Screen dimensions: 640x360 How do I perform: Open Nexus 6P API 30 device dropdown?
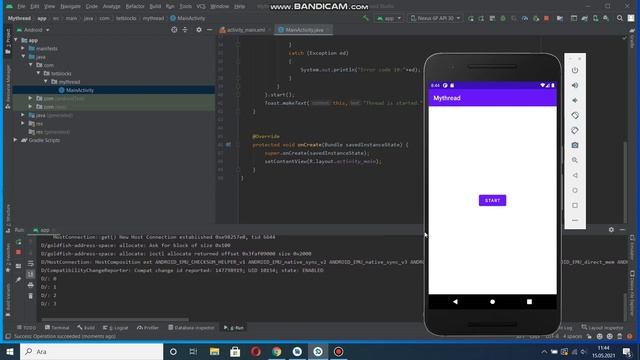[435, 18]
